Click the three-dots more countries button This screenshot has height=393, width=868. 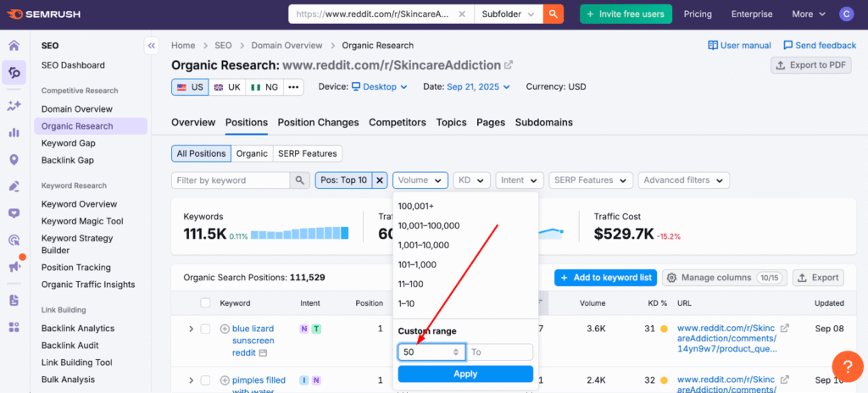coord(293,86)
